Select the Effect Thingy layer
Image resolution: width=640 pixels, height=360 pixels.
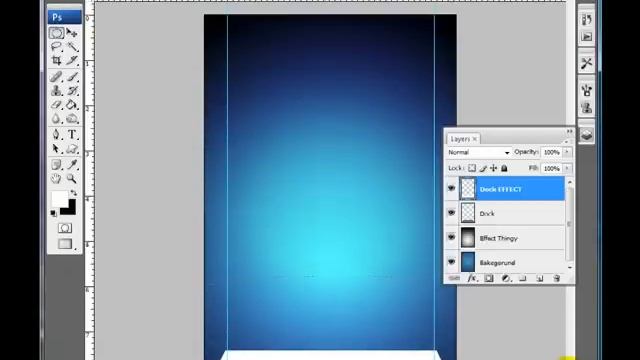coord(512,238)
